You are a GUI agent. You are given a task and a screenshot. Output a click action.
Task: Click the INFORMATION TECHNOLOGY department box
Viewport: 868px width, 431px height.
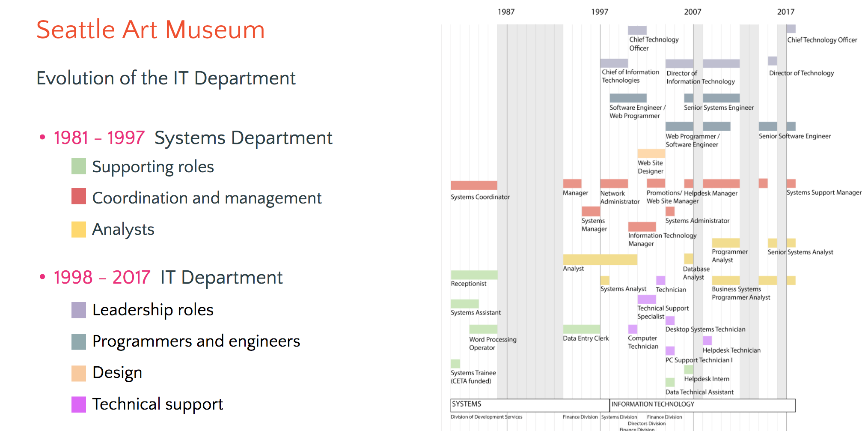pos(702,405)
